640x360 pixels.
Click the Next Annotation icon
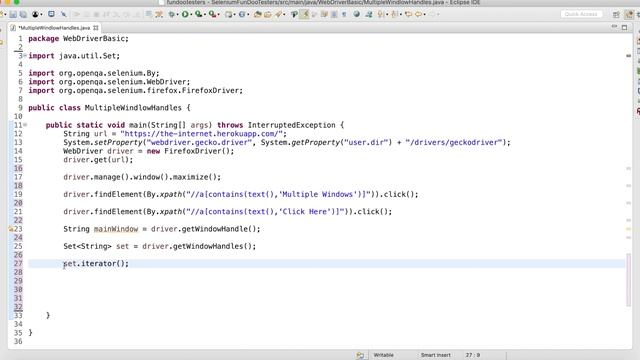380,14
